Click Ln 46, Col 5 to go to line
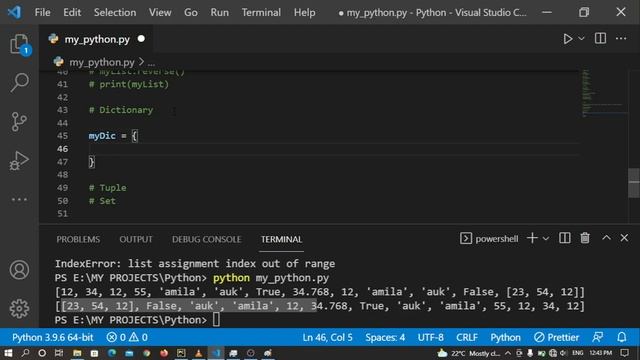Image resolution: width=640 pixels, height=360 pixels. tap(327, 337)
